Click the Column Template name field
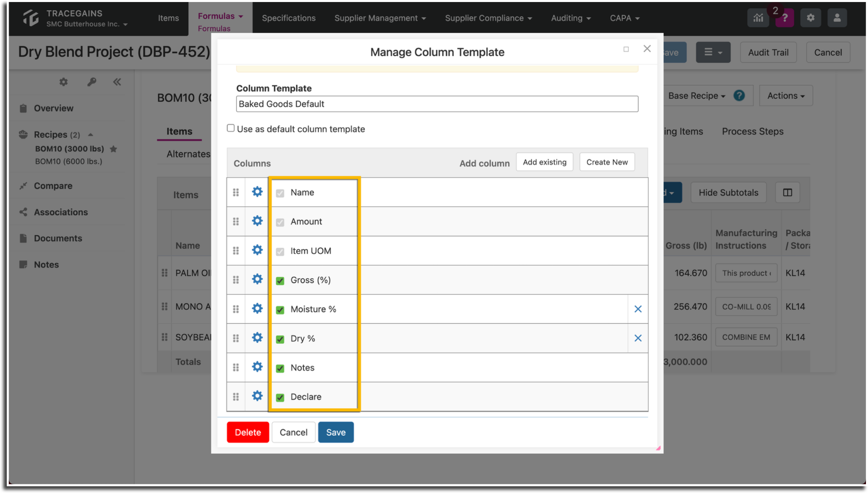Image resolution: width=868 pixels, height=493 pixels. (x=437, y=104)
